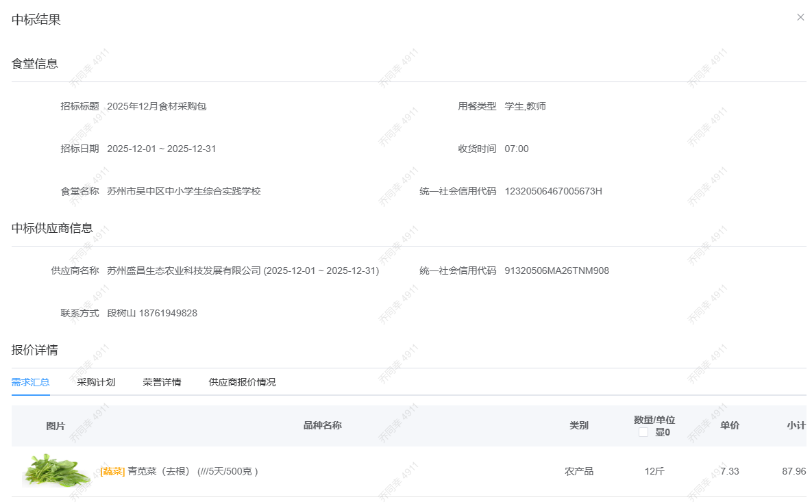Viewport: 812px width, 504px height.
Task: Click the canteen name 苏州市吴中区中小学生综合实践学校
Action: [184, 191]
